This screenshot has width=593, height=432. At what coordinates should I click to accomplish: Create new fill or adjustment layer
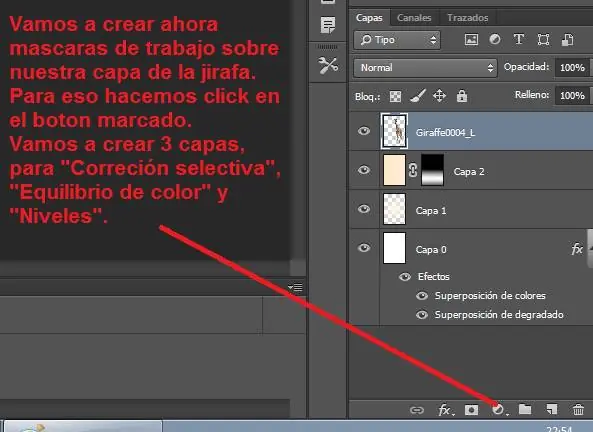coord(498,410)
